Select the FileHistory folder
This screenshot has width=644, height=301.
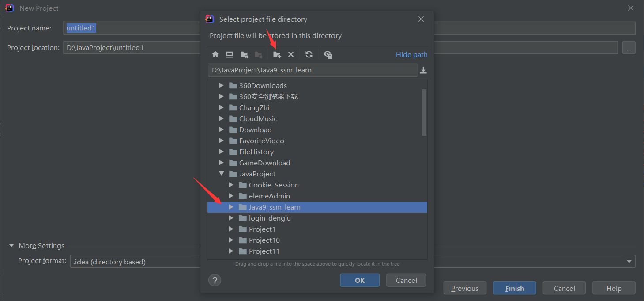pyautogui.click(x=256, y=152)
